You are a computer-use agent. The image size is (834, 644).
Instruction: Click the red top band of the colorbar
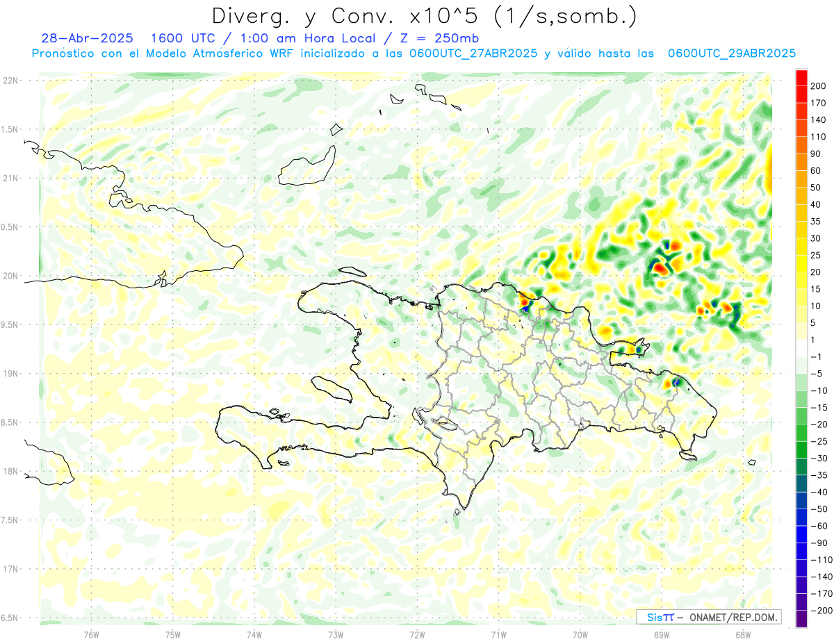coord(801,77)
